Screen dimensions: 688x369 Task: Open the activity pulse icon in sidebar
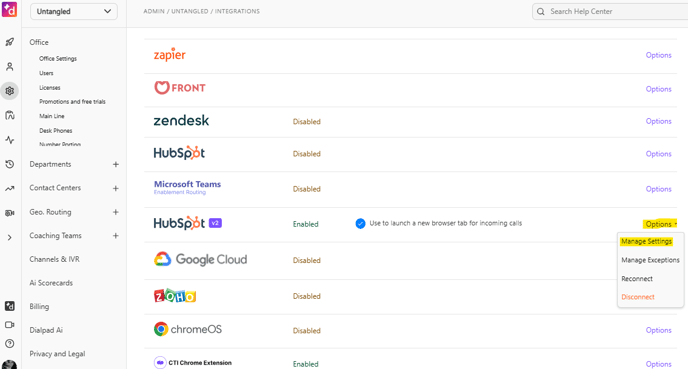[10, 140]
